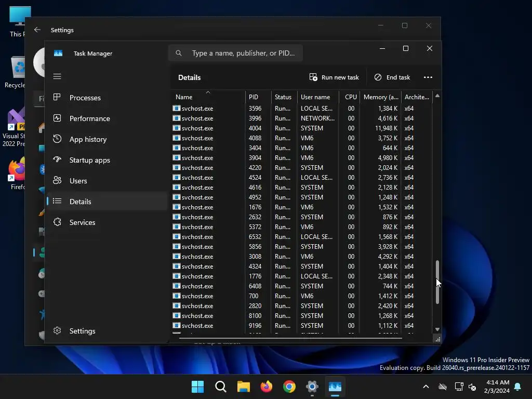Select svchost.exe row with PID 700
This screenshot has width=532, height=399.
pyautogui.click(x=301, y=296)
